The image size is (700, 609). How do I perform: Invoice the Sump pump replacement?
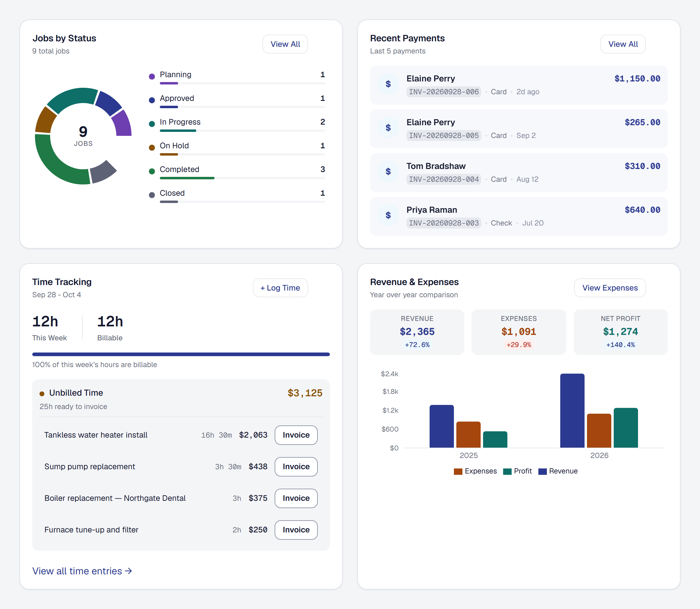coord(296,466)
